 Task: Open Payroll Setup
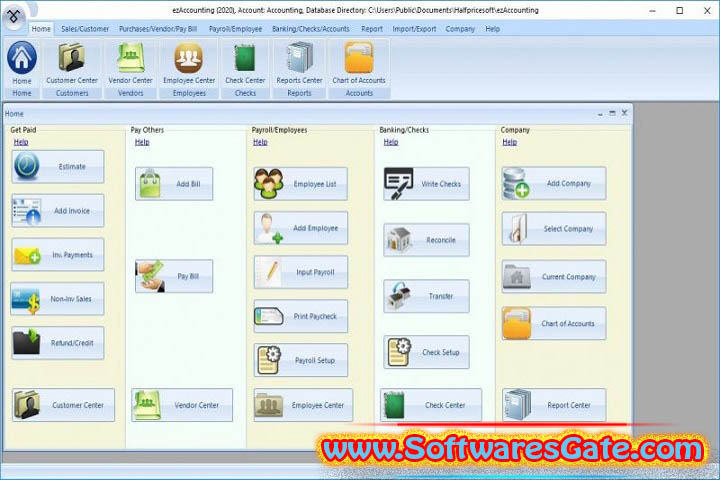click(301, 360)
